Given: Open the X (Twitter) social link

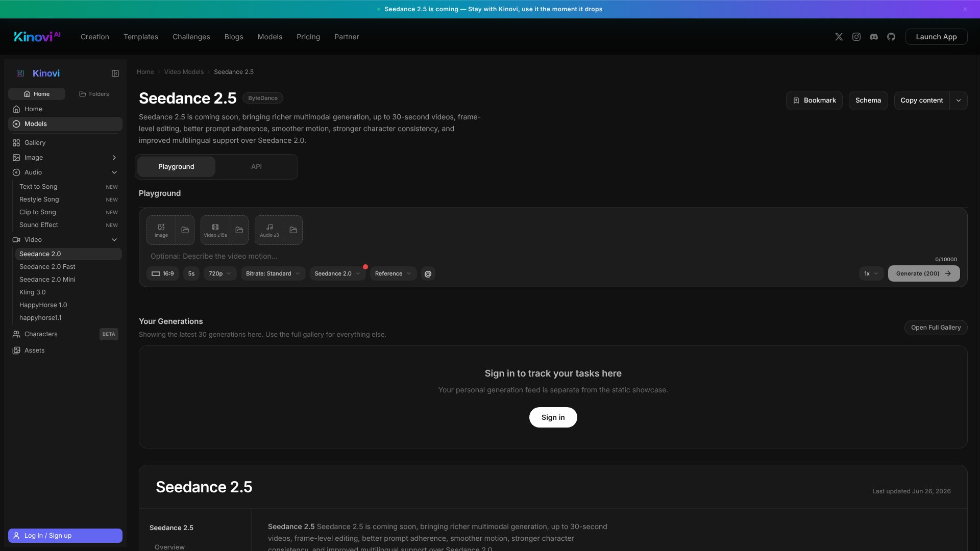Looking at the screenshot, I should [x=839, y=37].
